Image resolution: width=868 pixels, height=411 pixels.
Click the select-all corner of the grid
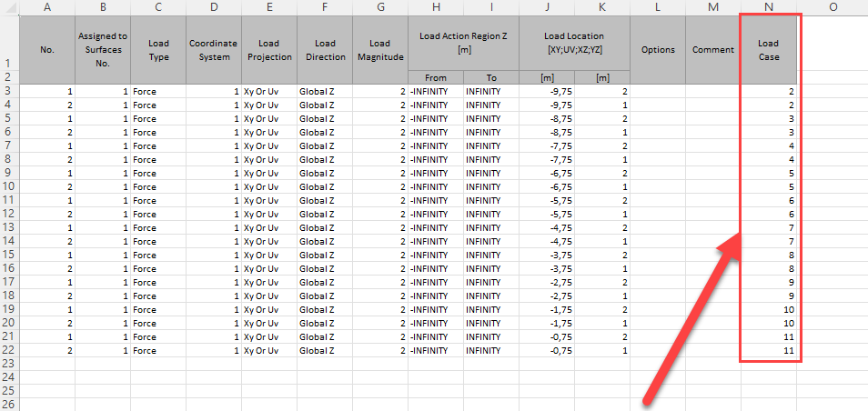pyautogui.click(x=9, y=7)
